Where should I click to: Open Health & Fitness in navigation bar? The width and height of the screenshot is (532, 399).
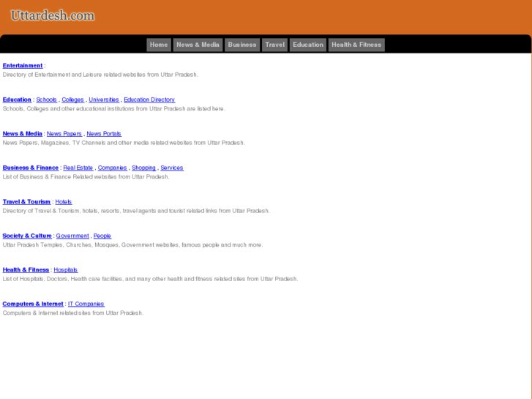coord(356,45)
